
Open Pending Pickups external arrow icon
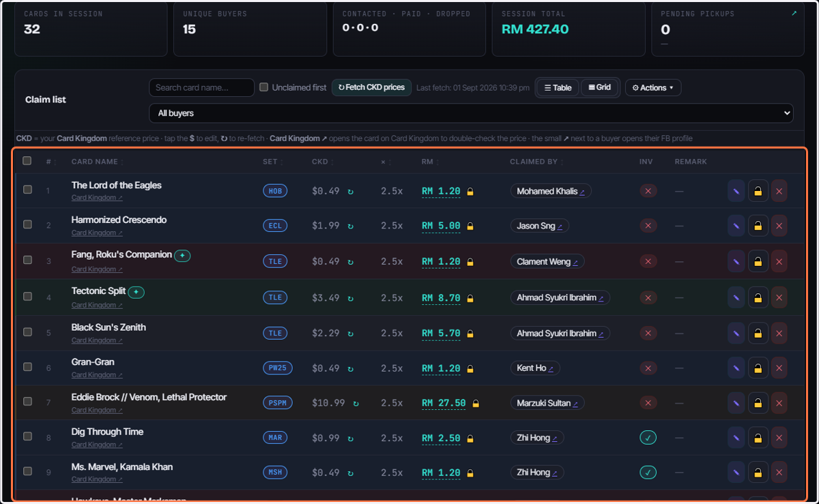(x=794, y=13)
